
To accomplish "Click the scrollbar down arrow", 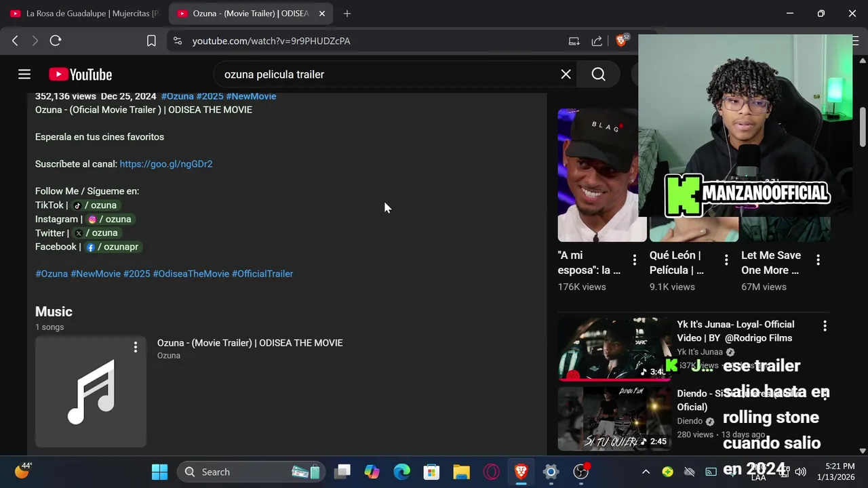I will coord(863,450).
